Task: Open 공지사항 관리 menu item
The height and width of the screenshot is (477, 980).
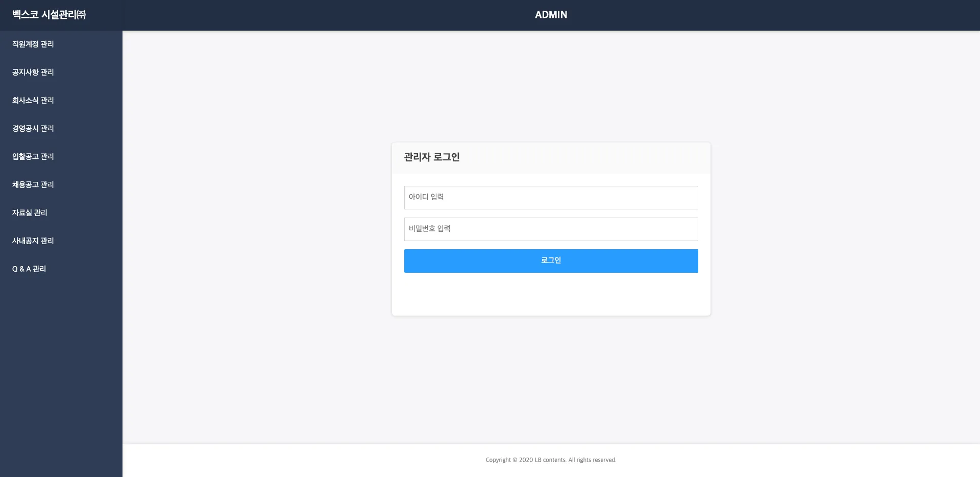Action: (33, 73)
